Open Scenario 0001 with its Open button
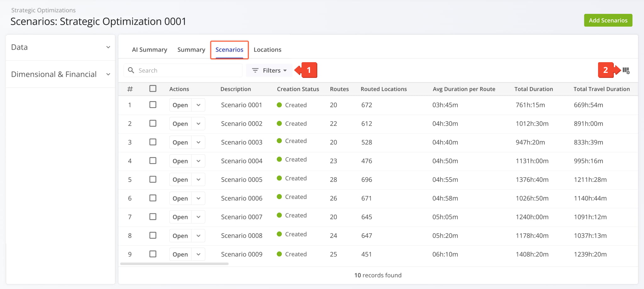This screenshot has width=644, height=289. (180, 105)
